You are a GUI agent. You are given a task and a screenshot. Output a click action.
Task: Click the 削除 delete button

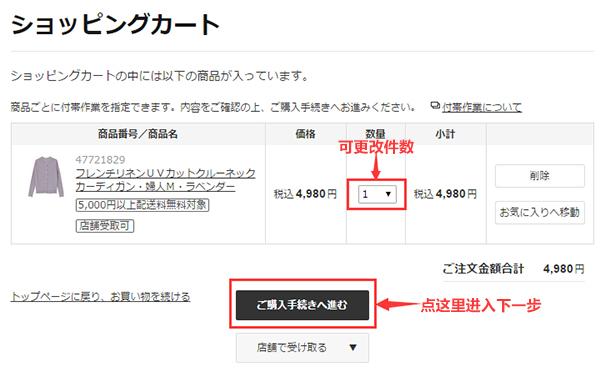click(x=540, y=176)
